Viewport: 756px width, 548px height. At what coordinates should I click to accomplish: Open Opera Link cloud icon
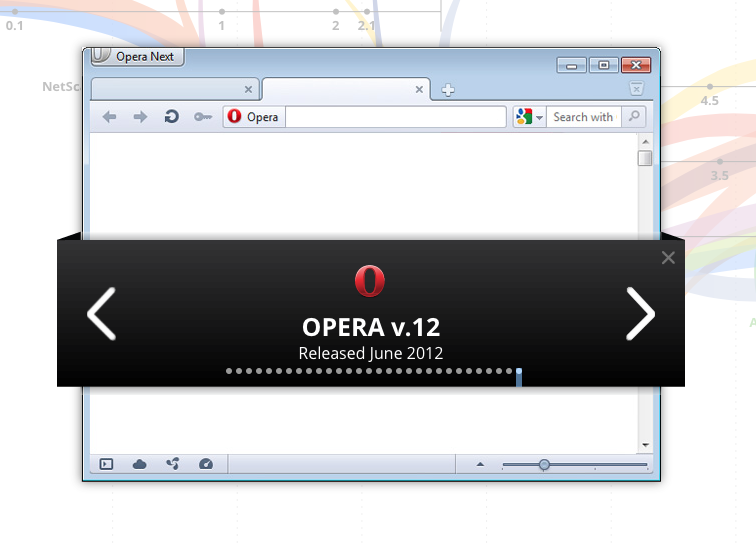point(139,464)
